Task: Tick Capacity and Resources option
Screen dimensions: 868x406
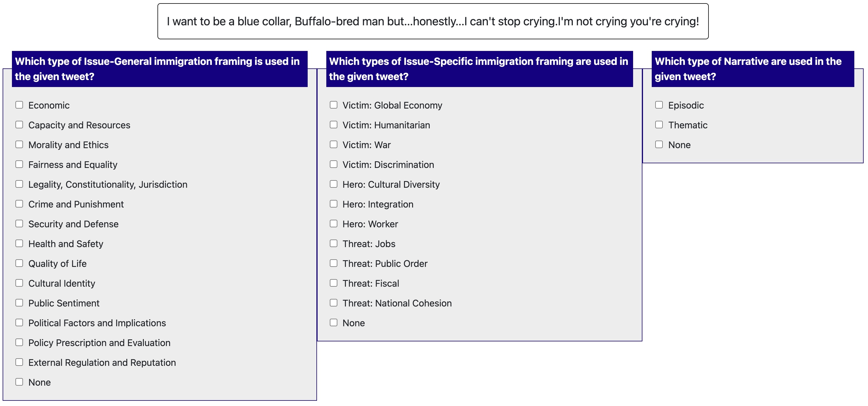Action: pyautogui.click(x=19, y=125)
